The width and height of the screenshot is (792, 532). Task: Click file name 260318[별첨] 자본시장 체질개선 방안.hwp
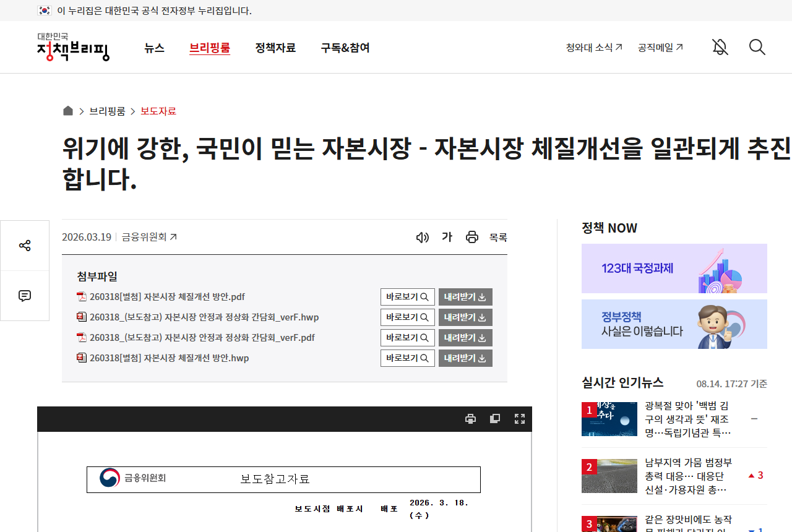(169, 358)
